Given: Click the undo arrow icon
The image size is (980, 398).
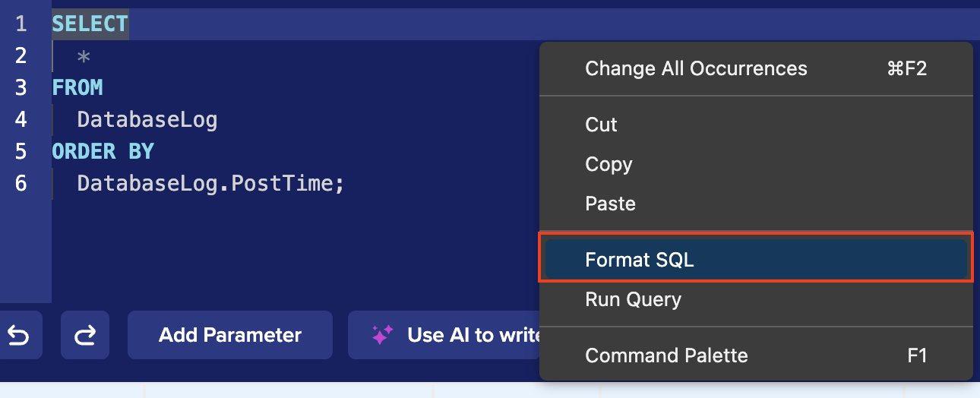Looking at the screenshot, I should [x=18, y=335].
